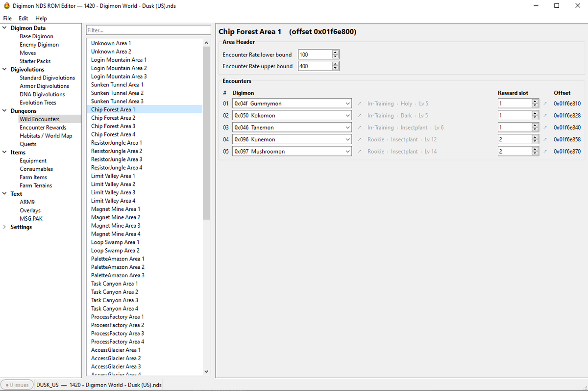Click area list scroll up arrow
Screen dimensions: 588x391
point(206,43)
